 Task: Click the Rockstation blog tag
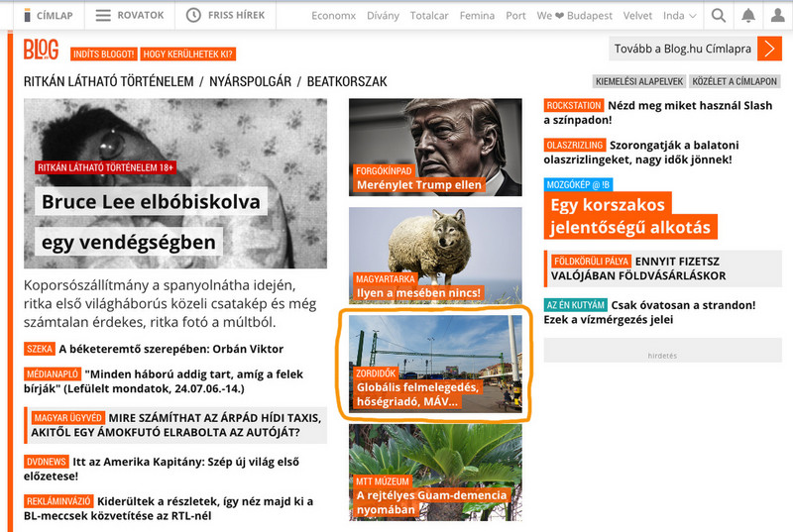coord(574,105)
